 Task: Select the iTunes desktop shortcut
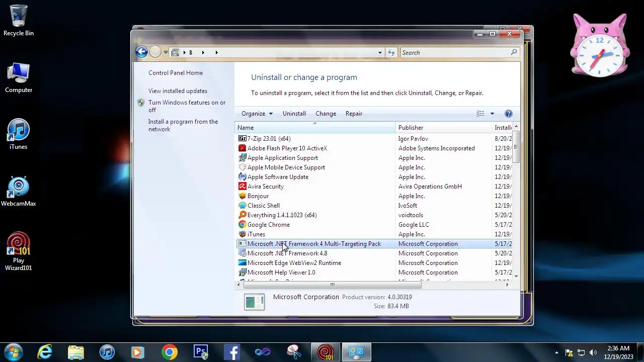[x=19, y=135]
